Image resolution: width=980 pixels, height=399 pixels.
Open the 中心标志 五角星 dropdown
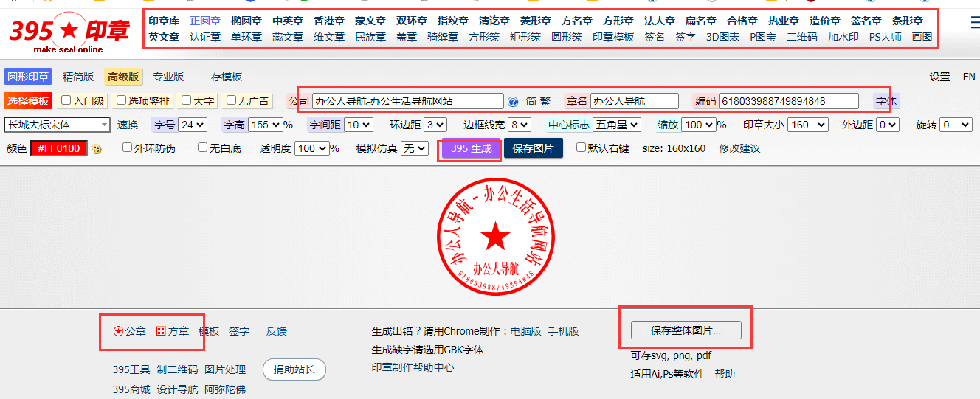(617, 125)
